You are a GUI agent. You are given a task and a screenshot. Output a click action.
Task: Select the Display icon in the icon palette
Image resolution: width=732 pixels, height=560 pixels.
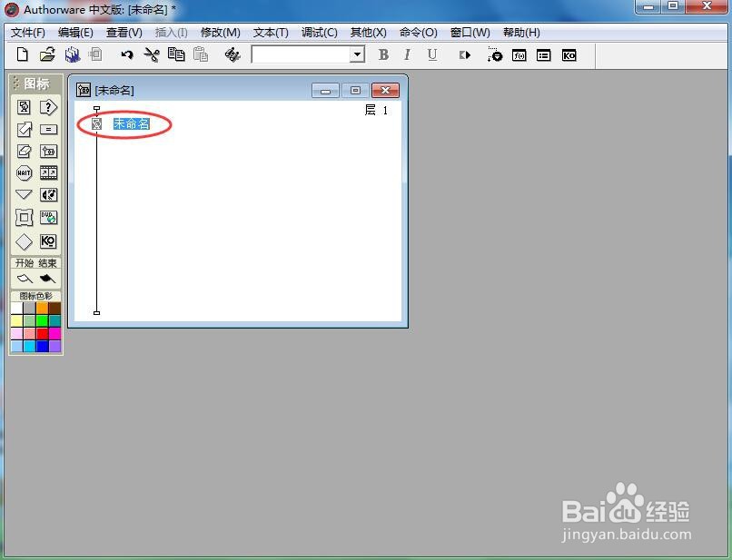click(24, 107)
